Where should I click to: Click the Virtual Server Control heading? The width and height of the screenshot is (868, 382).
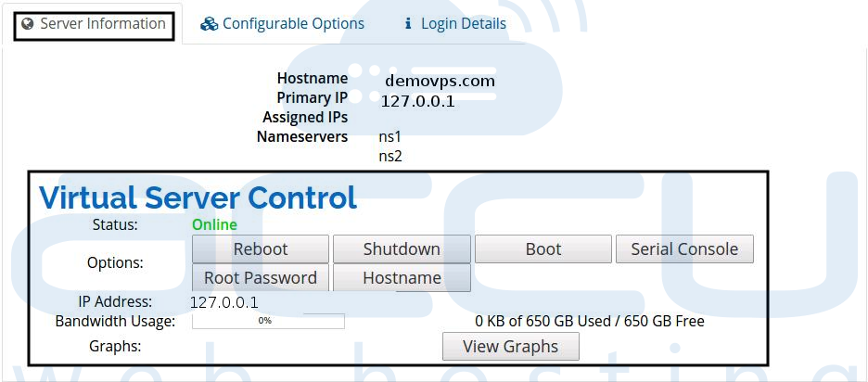(198, 197)
